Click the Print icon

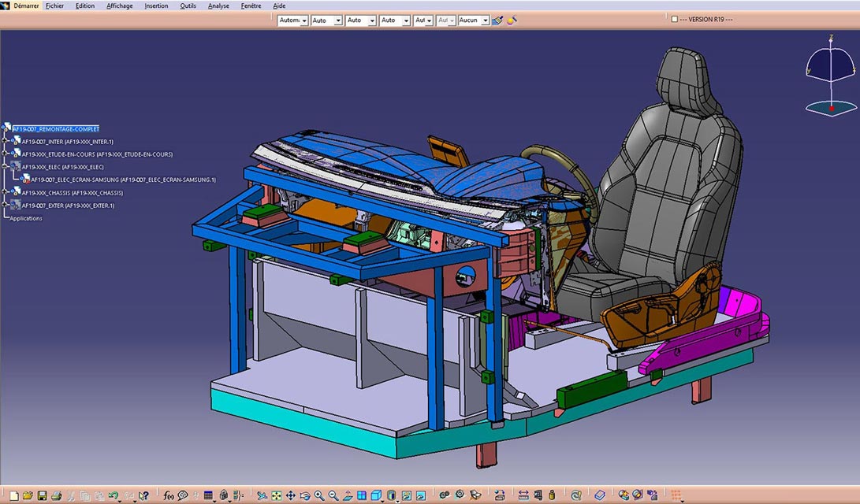click(x=56, y=495)
